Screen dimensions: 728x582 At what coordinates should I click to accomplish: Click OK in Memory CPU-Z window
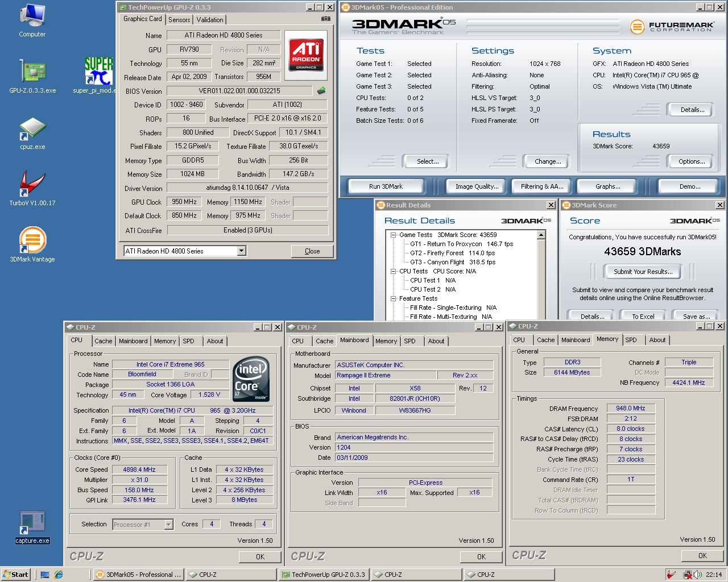[702, 556]
